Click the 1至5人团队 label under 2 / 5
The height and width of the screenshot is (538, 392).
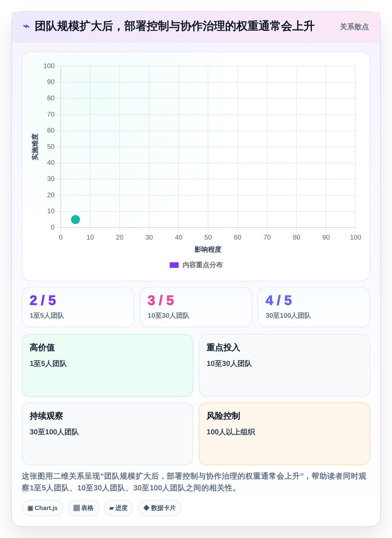pyautogui.click(x=47, y=316)
